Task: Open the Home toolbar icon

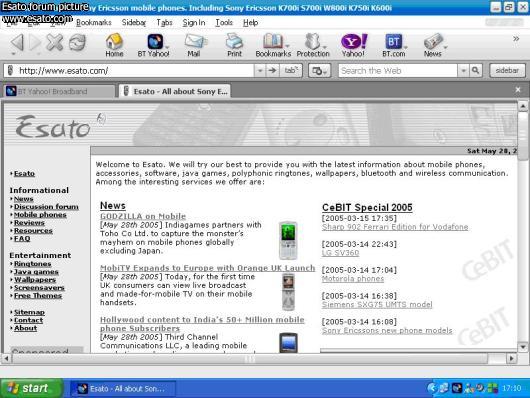Action: 114,45
